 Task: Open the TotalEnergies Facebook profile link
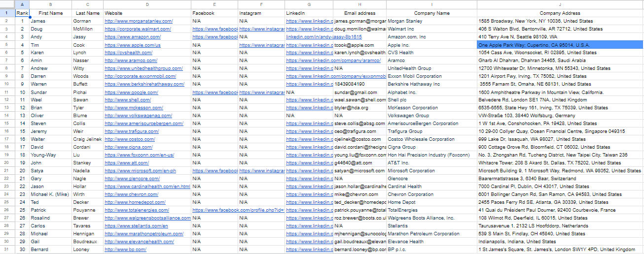coord(238,210)
